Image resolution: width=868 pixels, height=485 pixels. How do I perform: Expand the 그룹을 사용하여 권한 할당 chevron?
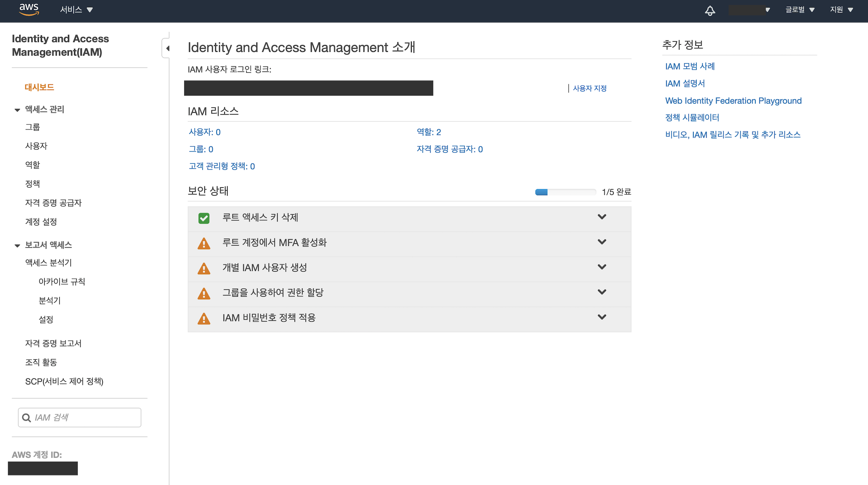pos(602,292)
